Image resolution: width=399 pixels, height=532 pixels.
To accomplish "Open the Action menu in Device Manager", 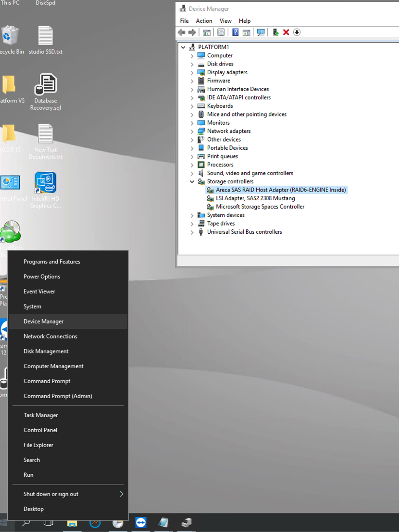I will click(x=204, y=21).
